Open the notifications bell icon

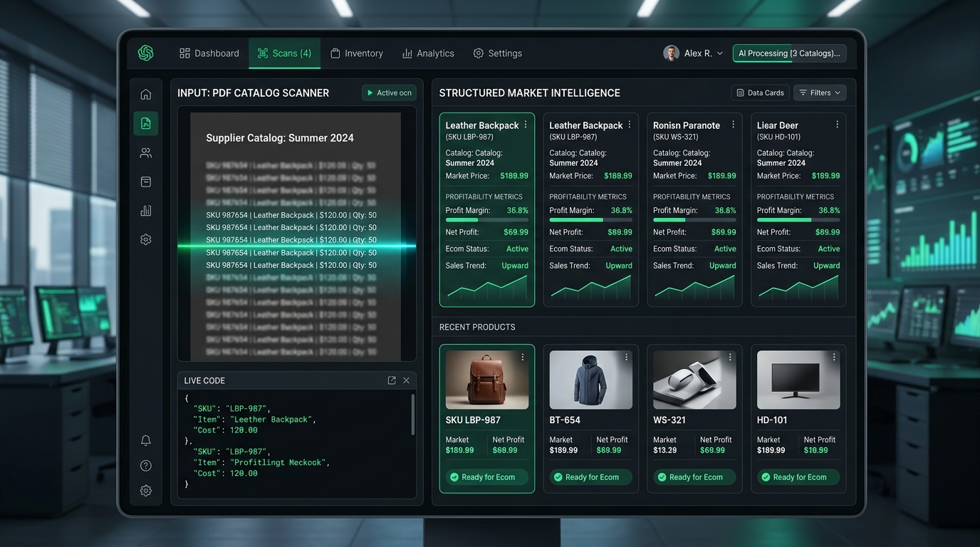coord(146,441)
